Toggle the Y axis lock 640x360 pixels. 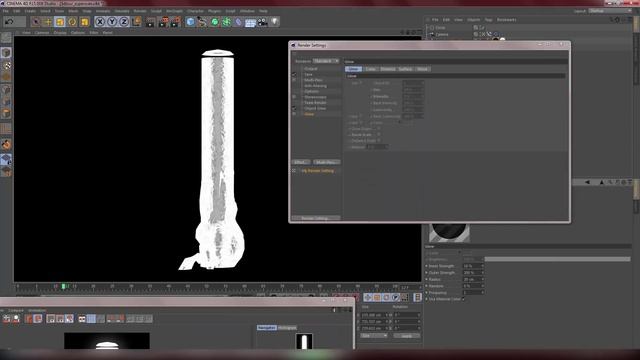pyautogui.click(x=112, y=22)
